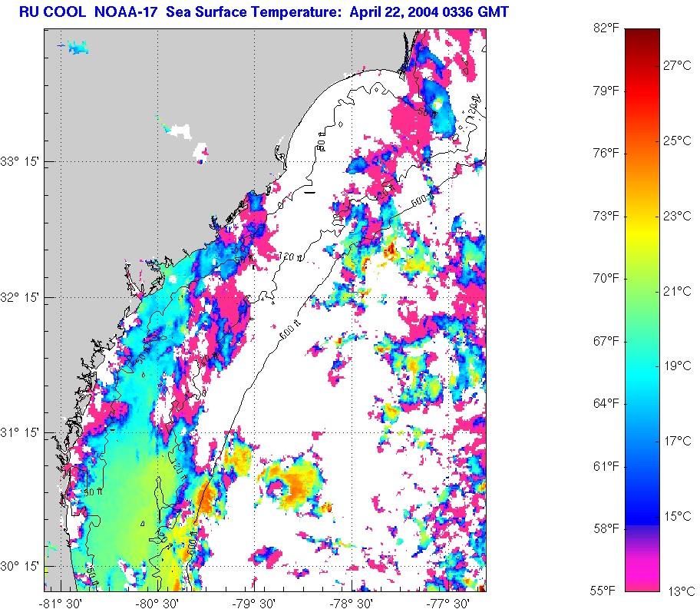Click the 25°C label on the color scale
The width and height of the screenshot is (700, 609).
pos(677,141)
